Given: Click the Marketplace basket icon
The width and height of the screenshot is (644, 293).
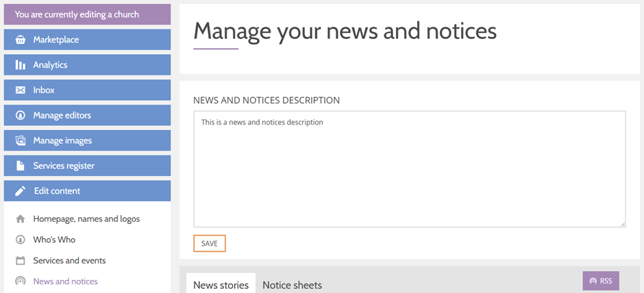Looking at the screenshot, I should coord(20,40).
